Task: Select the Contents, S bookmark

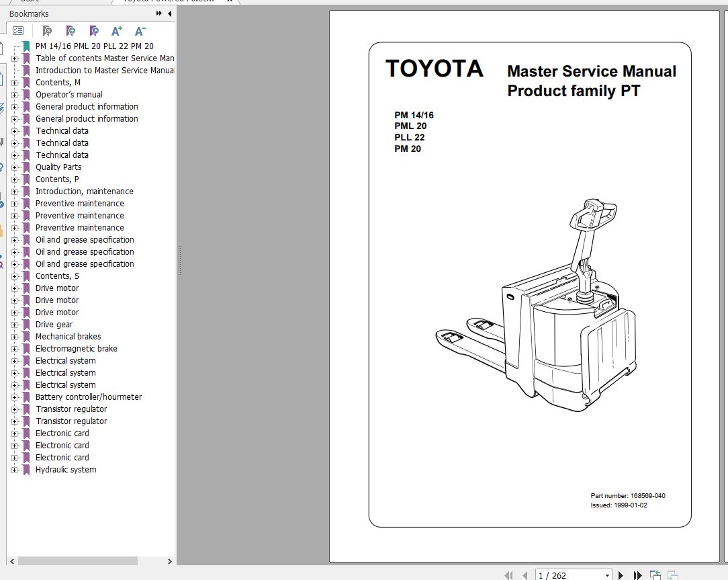Action: click(x=57, y=276)
